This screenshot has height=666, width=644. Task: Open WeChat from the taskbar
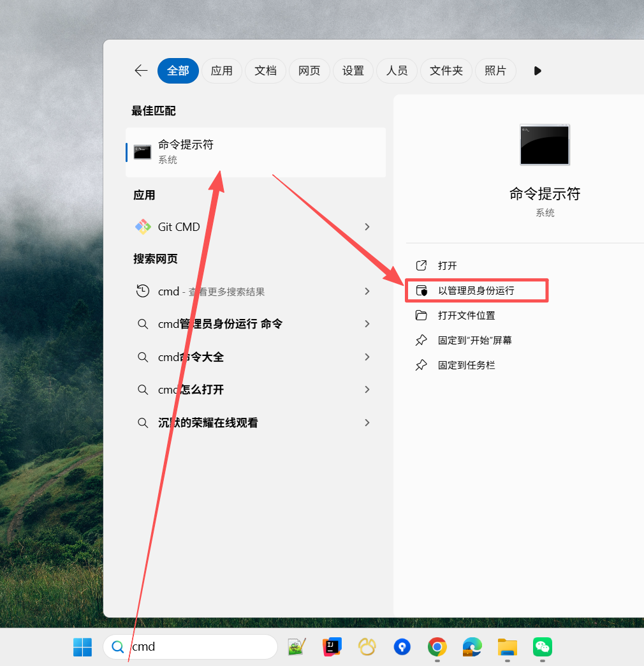[x=543, y=647]
